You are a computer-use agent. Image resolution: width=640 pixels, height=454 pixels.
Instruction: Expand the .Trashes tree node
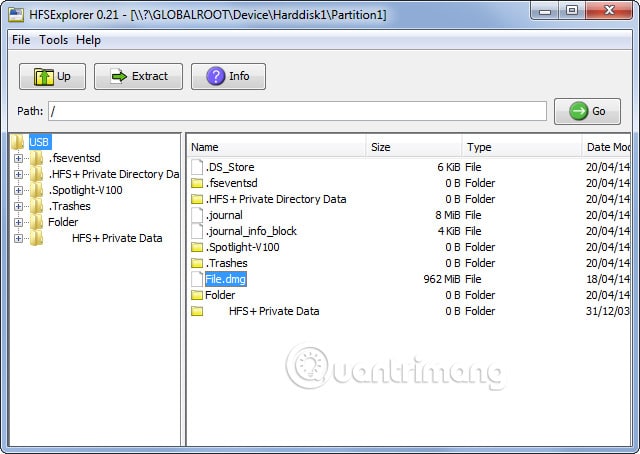click(18, 206)
